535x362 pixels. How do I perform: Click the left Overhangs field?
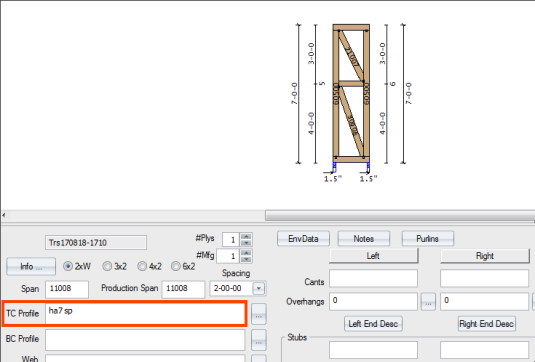[x=373, y=302]
